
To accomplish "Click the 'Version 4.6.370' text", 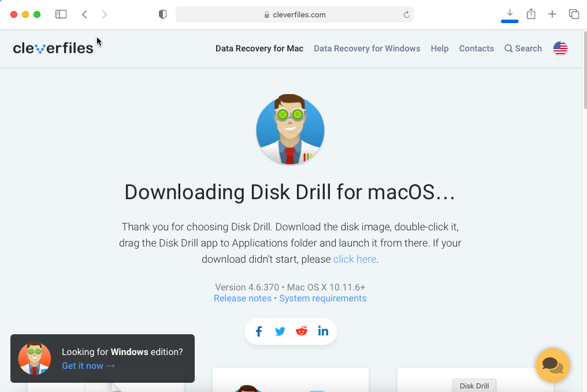I will (x=247, y=288).
